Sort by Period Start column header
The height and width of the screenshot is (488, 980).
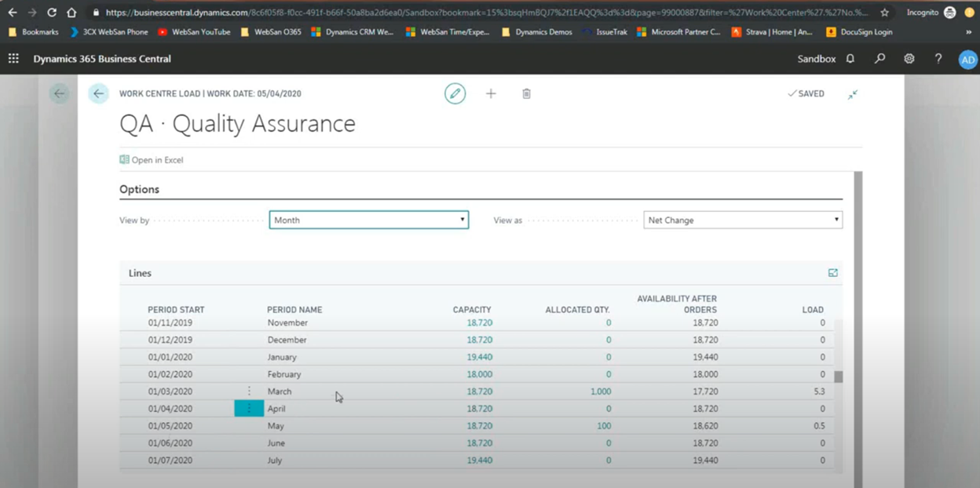point(176,310)
